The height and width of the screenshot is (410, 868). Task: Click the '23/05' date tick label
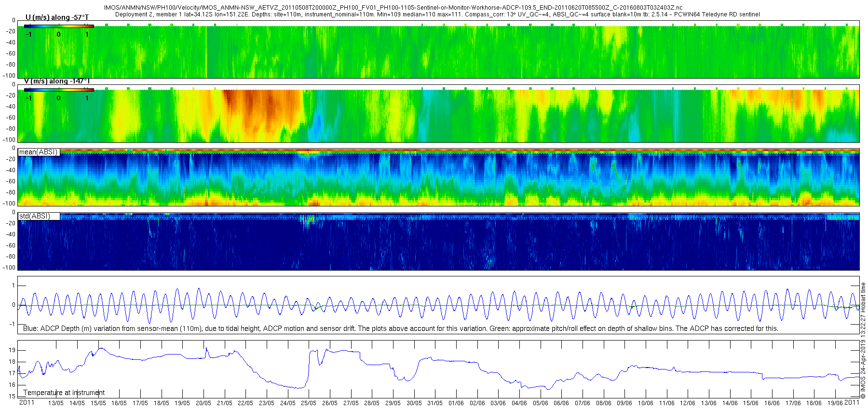point(267,403)
